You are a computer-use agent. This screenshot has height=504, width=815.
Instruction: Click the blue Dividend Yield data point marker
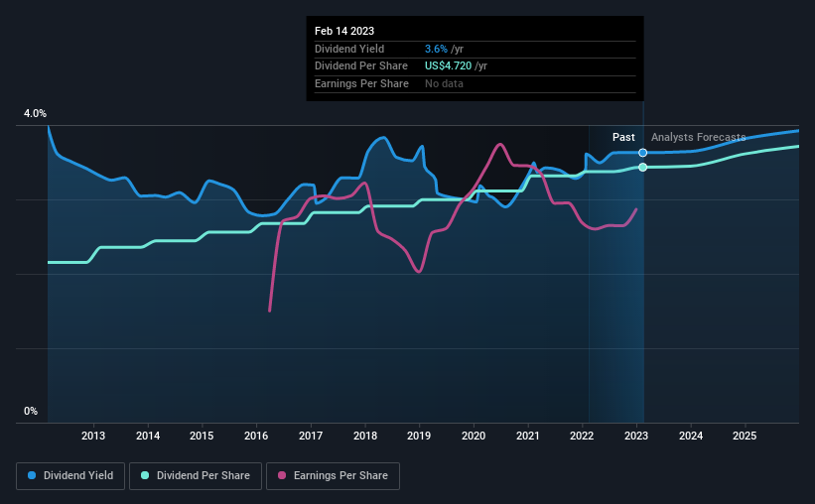(643, 153)
